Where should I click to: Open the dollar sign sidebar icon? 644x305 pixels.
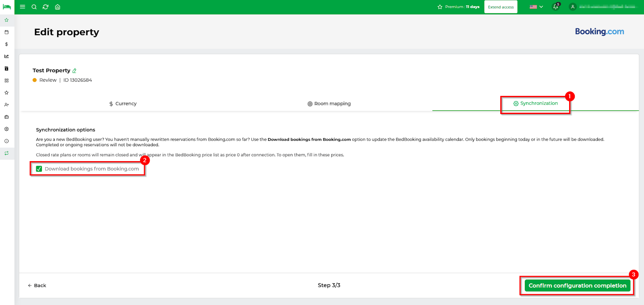[6, 44]
